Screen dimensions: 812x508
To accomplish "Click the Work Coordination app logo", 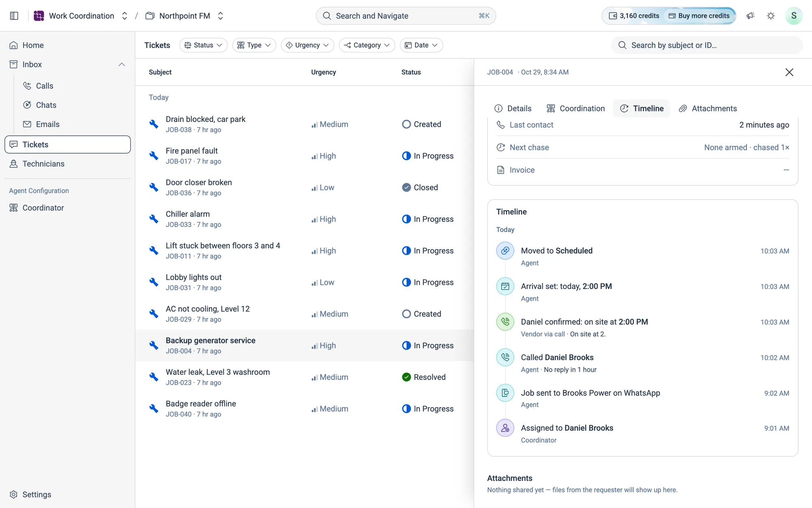I will click(39, 16).
